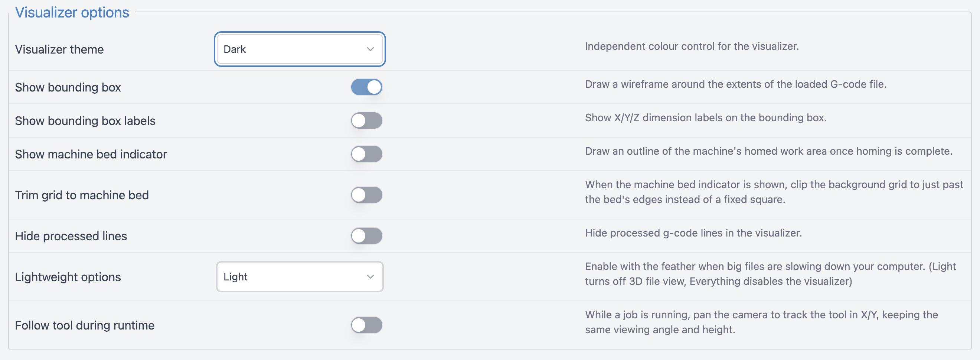This screenshot has width=980, height=360.
Task: Click the Visualizer options section heading
Action: click(x=72, y=13)
